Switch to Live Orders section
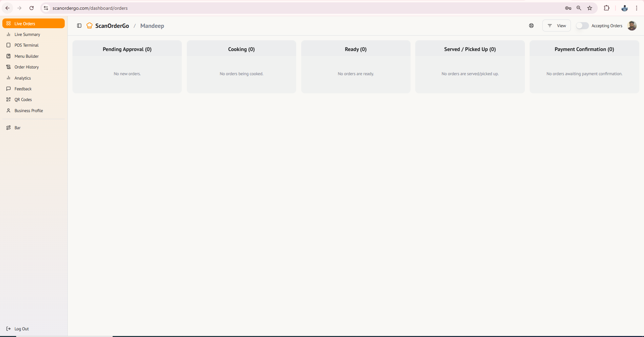Viewport: 644px width, 337px height. tap(24, 23)
